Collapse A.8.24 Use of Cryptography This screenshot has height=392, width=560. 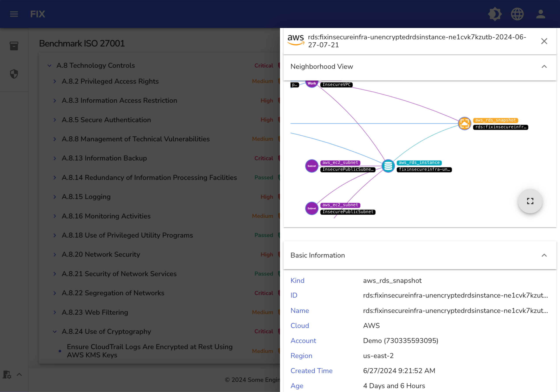(x=55, y=331)
